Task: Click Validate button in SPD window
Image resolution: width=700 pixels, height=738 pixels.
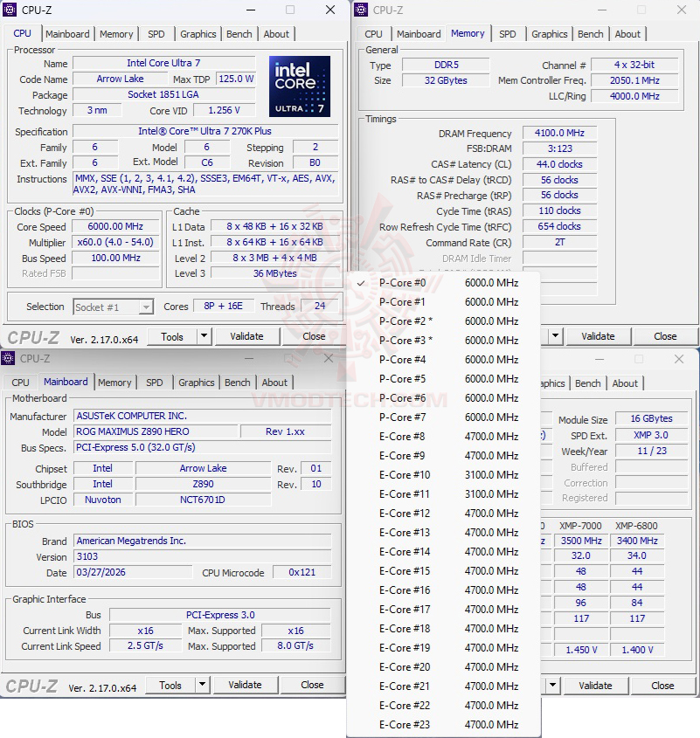Action: 595,686
